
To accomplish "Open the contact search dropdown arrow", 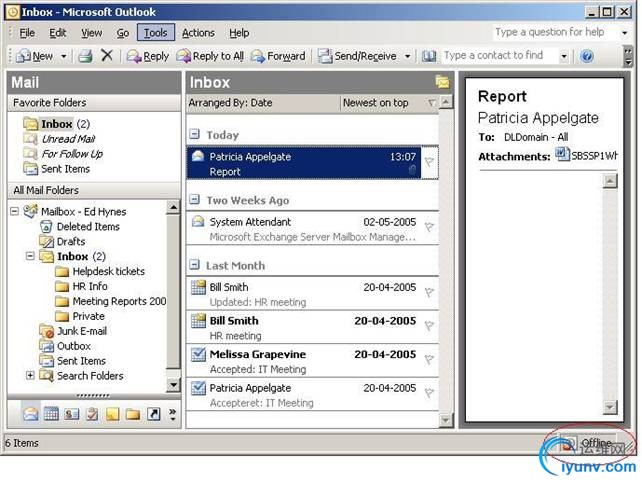I will [564, 56].
